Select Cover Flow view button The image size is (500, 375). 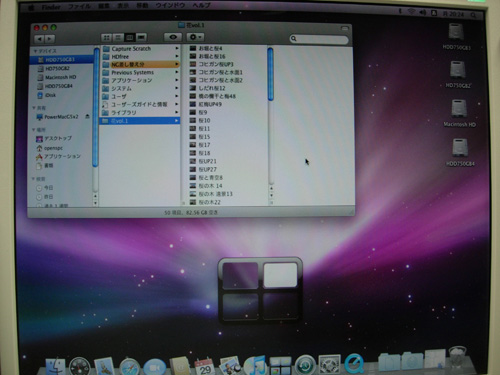141,38
